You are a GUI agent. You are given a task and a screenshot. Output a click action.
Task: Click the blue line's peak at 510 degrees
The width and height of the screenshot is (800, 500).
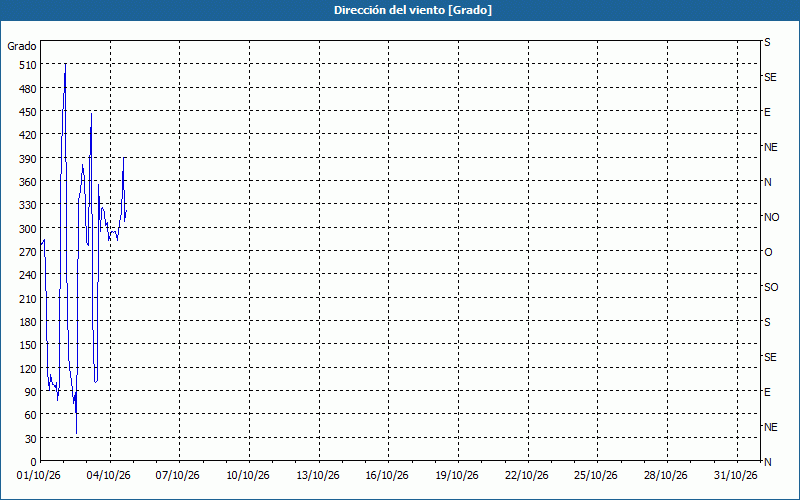tap(65, 65)
